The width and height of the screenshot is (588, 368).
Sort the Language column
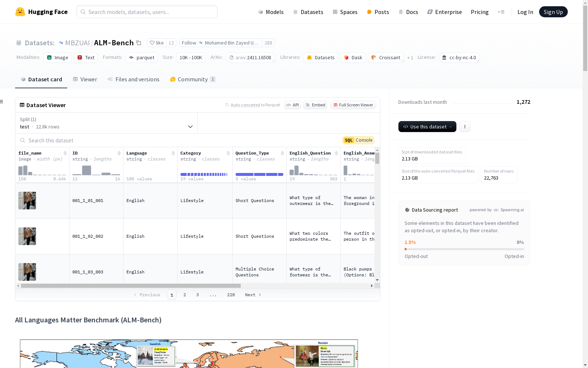point(173,153)
